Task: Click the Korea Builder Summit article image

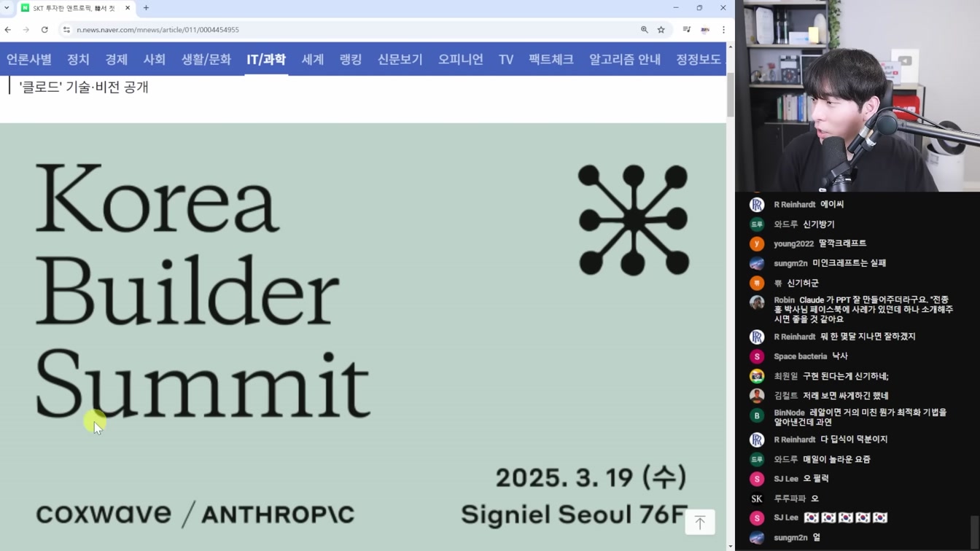Action: [x=362, y=337]
